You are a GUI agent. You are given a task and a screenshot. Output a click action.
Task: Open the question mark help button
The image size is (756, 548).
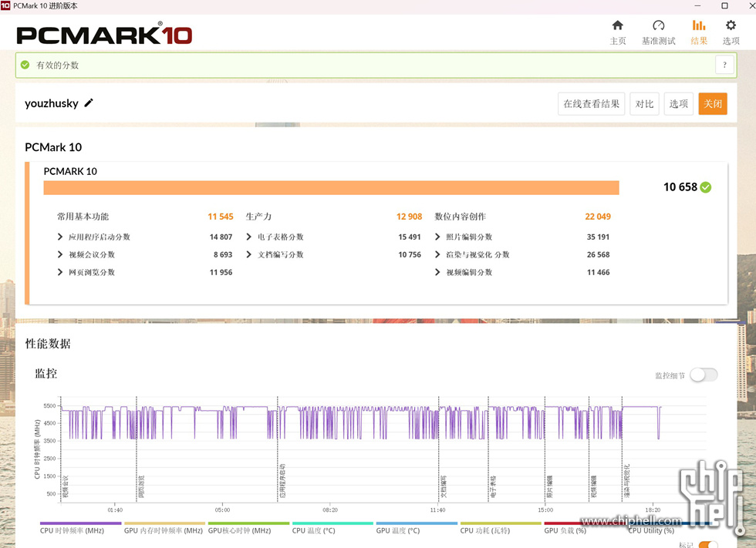pyautogui.click(x=724, y=65)
